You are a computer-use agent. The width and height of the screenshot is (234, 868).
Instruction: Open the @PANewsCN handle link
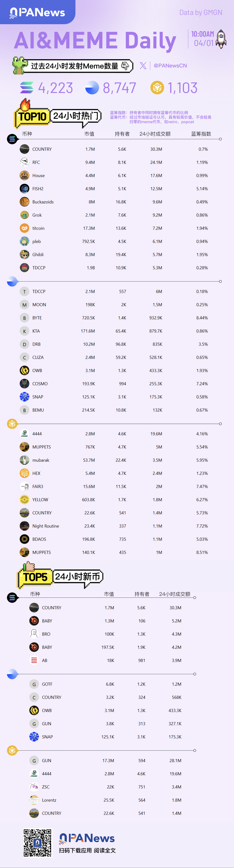pos(170,66)
